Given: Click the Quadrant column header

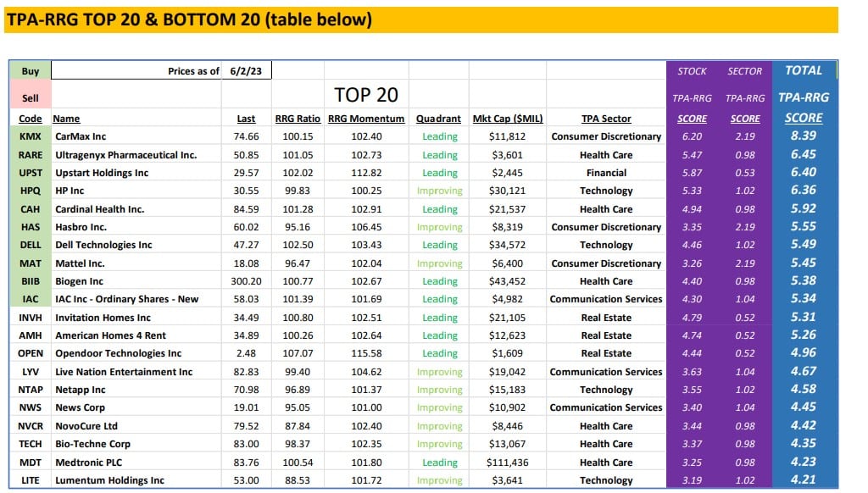Looking at the screenshot, I should pyautogui.click(x=438, y=119).
